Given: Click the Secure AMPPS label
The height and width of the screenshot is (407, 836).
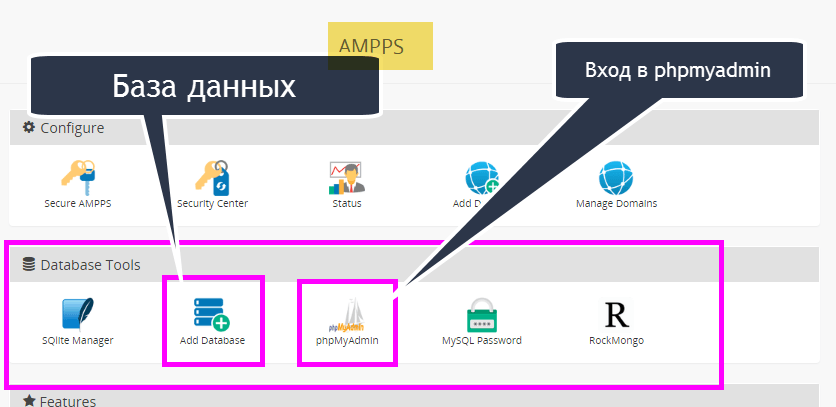Looking at the screenshot, I should point(78,203).
